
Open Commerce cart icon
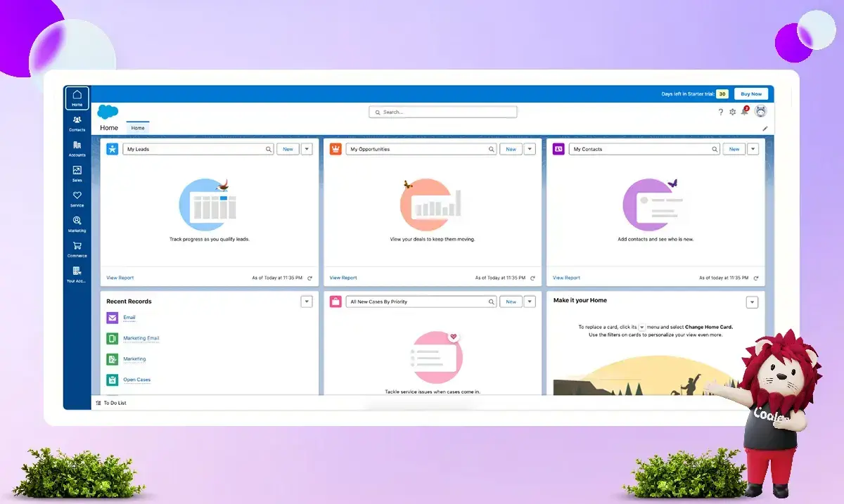[77, 250]
